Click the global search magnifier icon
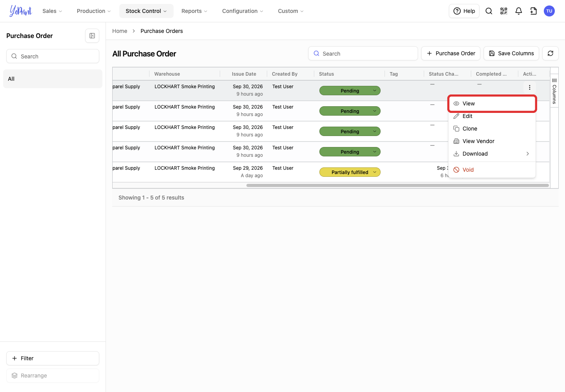This screenshot has width=565, height=392. tap(489, 11)
